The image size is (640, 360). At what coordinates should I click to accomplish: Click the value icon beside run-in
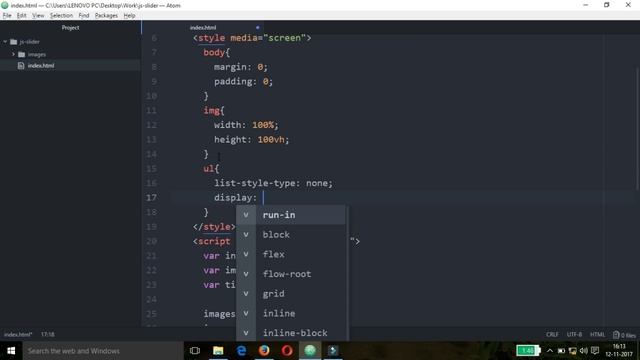[246, 215]
